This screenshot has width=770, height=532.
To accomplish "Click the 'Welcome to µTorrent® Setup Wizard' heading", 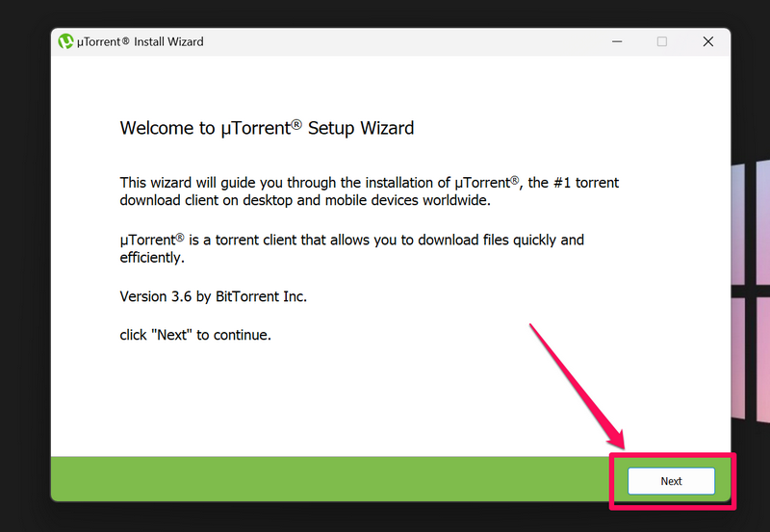I will pyautogui.click(x=268, y=128).
